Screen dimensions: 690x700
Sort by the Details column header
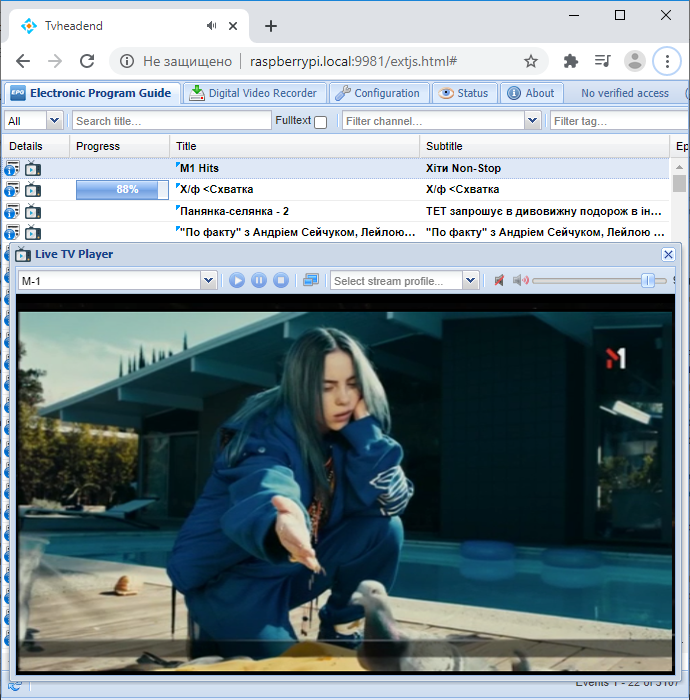(36, 146)
